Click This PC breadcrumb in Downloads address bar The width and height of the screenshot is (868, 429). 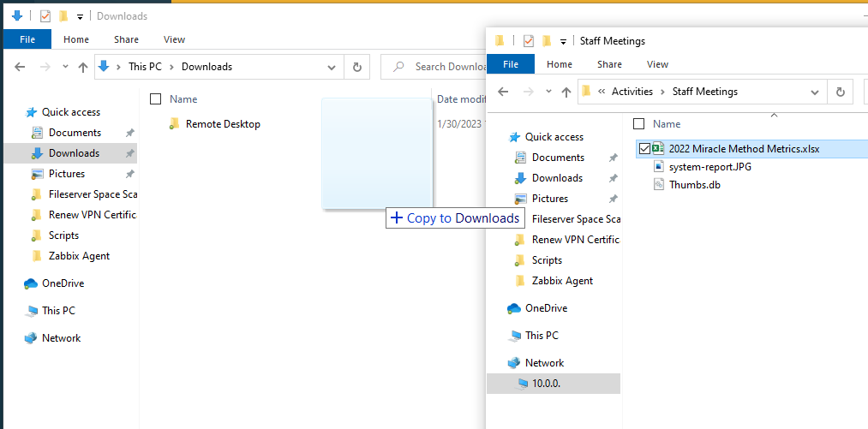(x=148, y=67)
